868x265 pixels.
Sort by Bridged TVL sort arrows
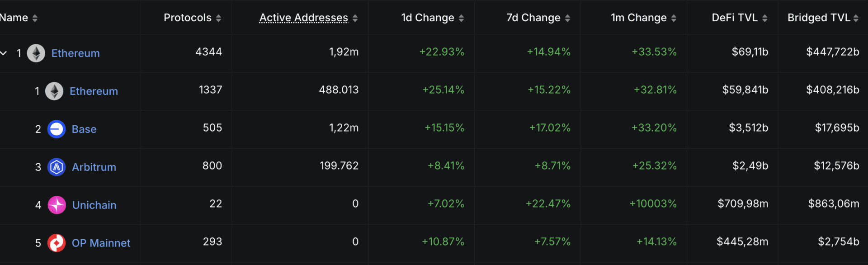click(856, 18)
